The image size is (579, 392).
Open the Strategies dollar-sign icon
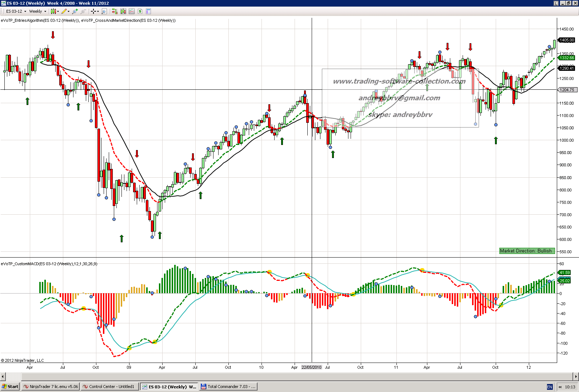(x=140, y=11)
